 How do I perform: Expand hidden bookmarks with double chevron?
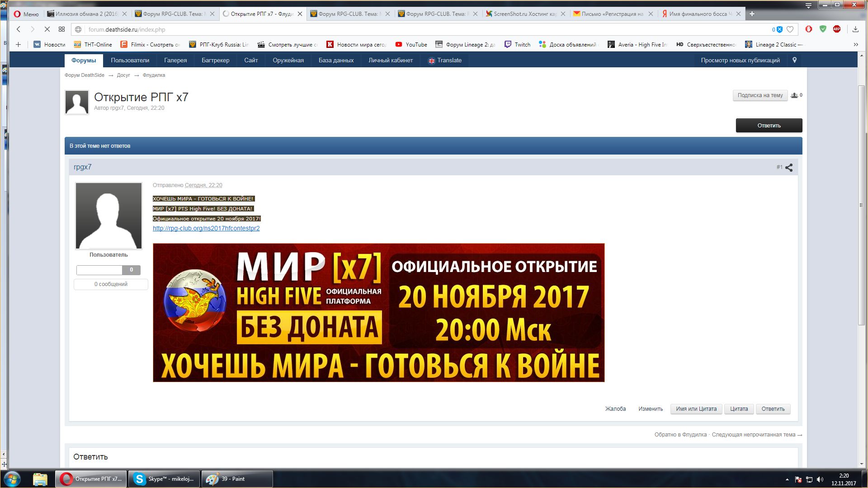(x=855, y=44)
